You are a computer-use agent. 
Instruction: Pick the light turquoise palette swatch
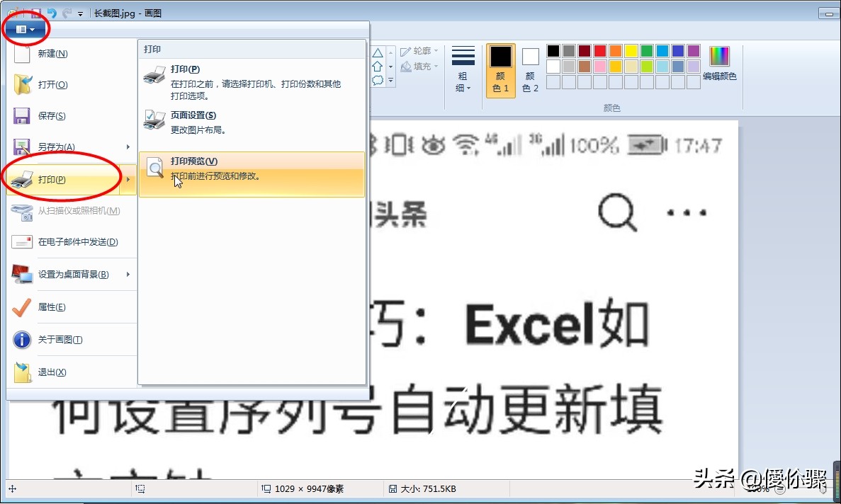coord(662,67)
